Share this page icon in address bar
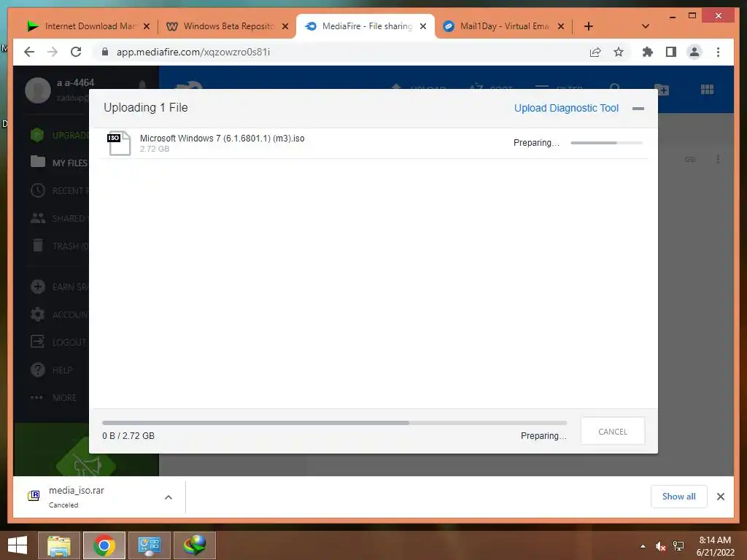747x560 pixels. click(x=595, y=52)
